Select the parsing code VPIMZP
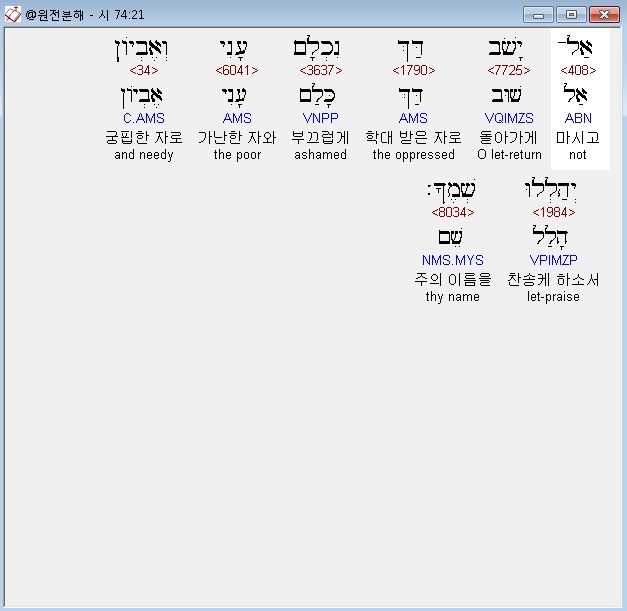Image resolution: width=627 pixels, height=611 pixels. [553, 260]
